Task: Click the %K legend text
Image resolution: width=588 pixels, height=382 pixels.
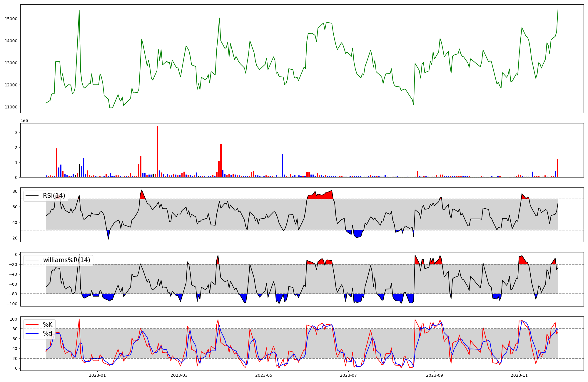Action: click(x=48, y=324)
